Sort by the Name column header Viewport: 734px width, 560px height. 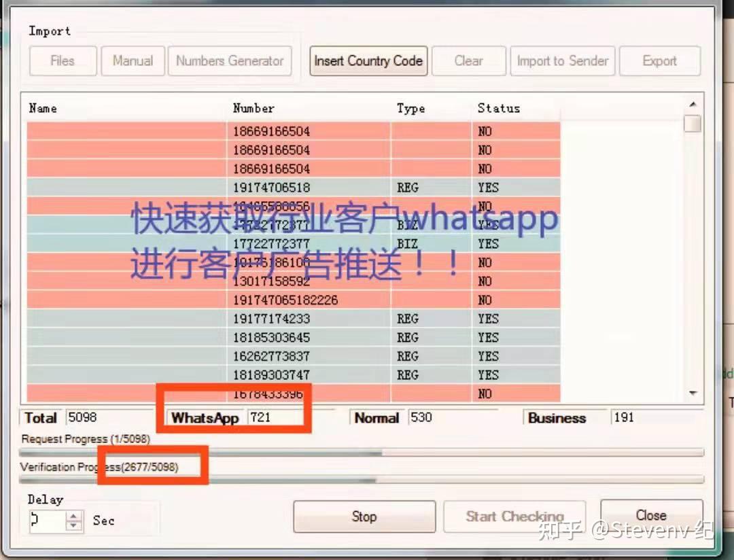[126, 108]
